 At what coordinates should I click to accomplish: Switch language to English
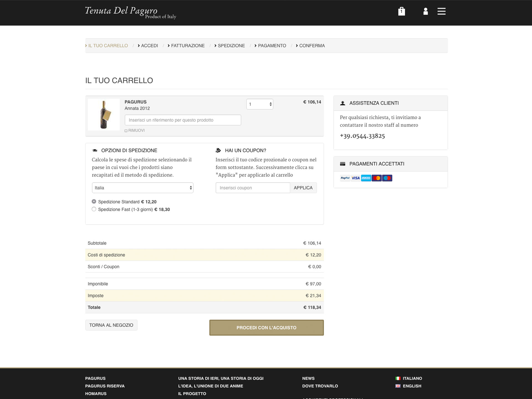click(412, 386)
